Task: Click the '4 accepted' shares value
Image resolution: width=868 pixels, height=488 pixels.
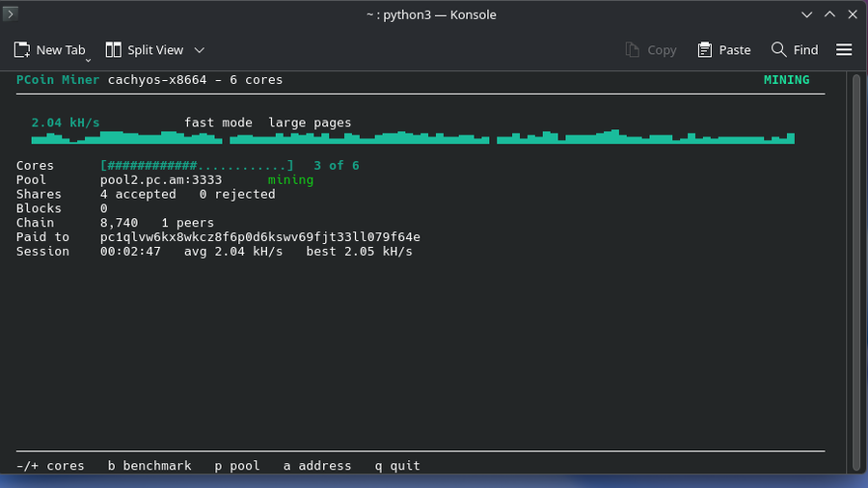Action: coord(138,194)
